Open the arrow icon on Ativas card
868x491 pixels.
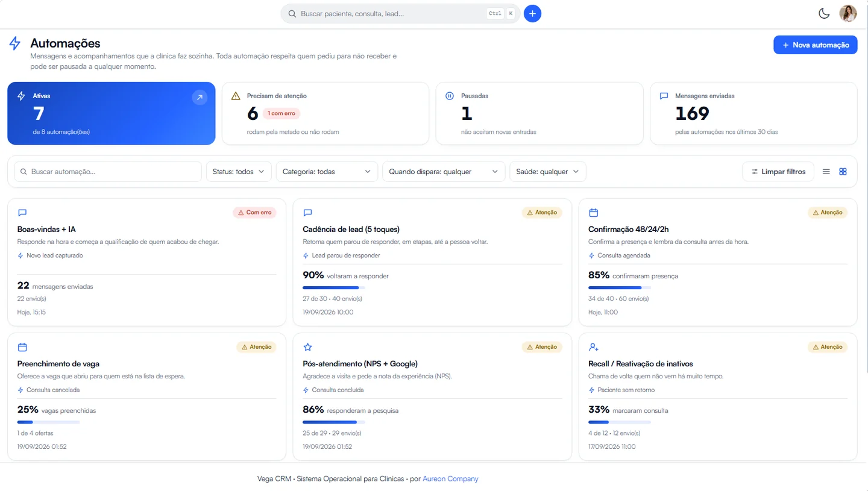click(200, 98)
